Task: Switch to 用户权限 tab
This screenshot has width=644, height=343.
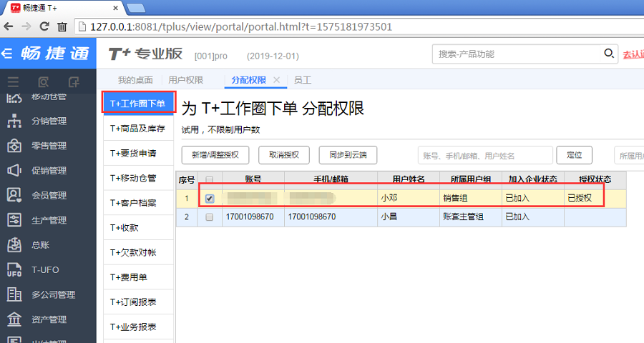Action: [x=185, y=80]
